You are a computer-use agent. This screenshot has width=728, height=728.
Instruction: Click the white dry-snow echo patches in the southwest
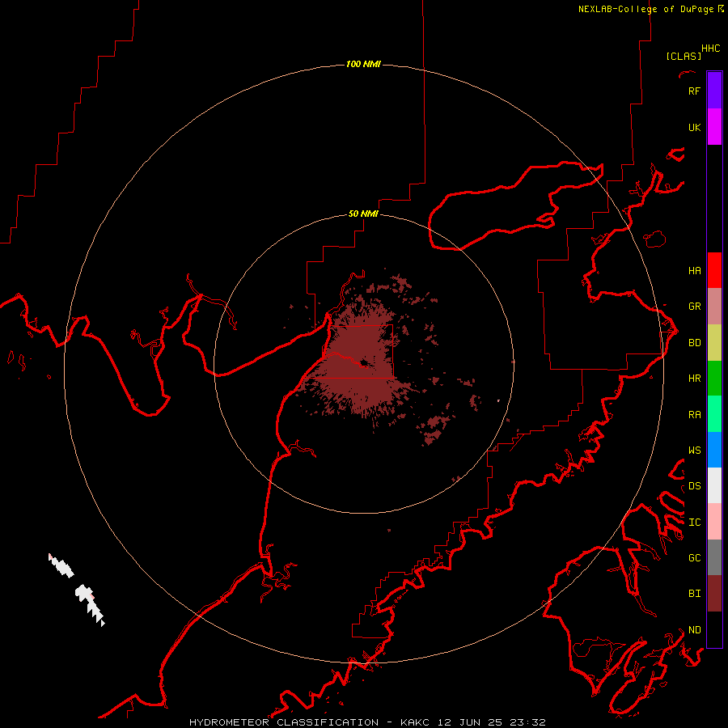pyautogui.click(x=77, y=590)
